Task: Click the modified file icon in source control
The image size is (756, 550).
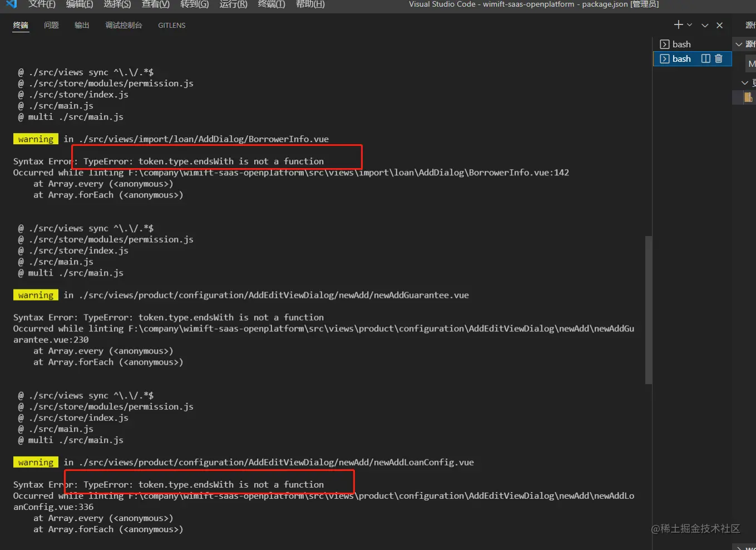Action: 748,97
